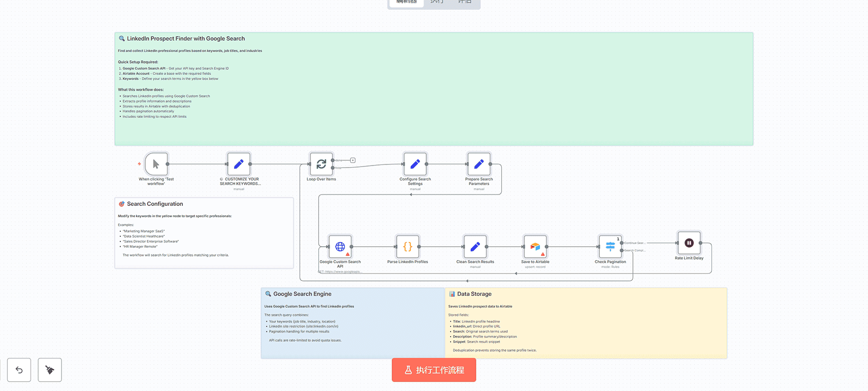The image size is (868, 391).
Task: Click the tidy-up broom icon button
Action: click(x=50, y=370)
